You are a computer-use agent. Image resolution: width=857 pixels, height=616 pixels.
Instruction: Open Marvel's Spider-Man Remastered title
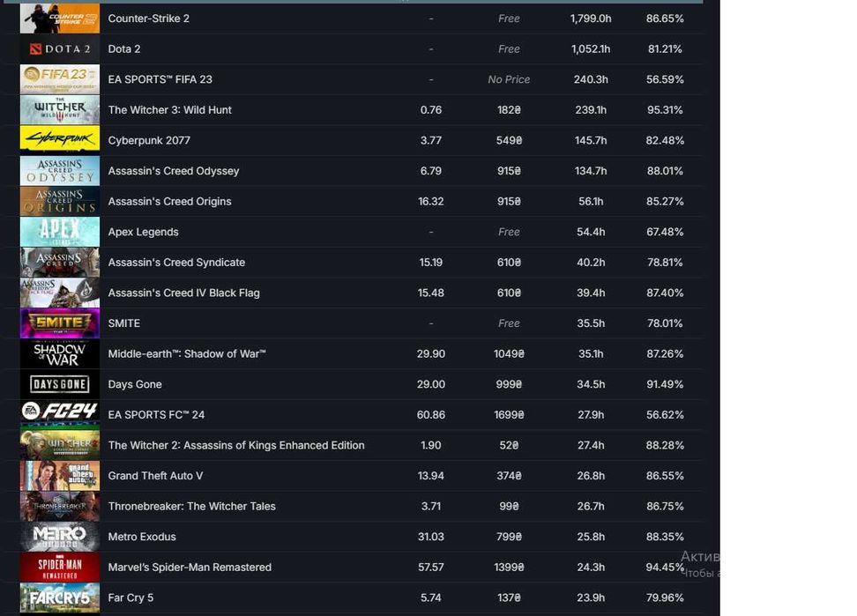point(190,568)
